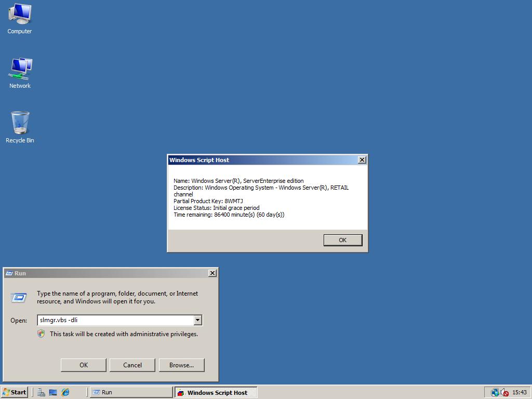Click the muted volume tray icon
The height and width of the screenshot is (399, 532).
point(504,393)
